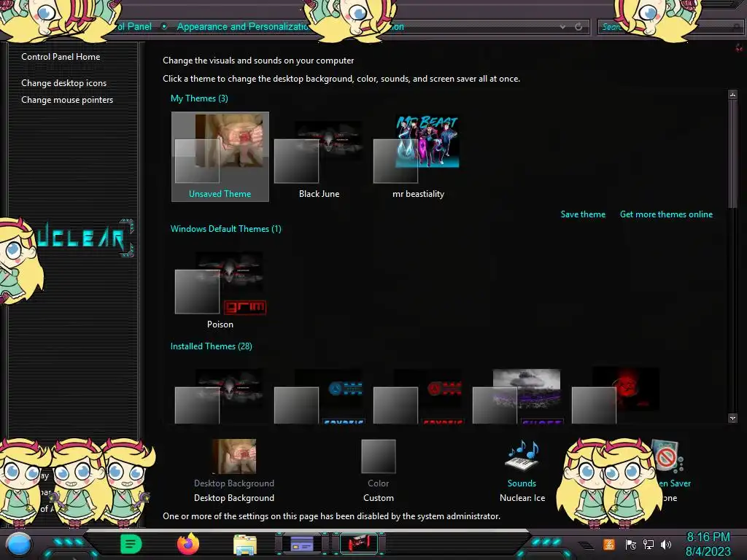Click the Control Panel breadcrumb
This screenshot has height=560, width=747.
(133, 27)
